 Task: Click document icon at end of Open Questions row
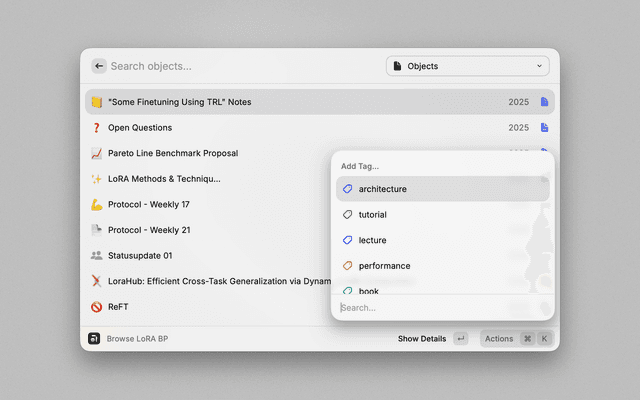[x=545, y=128]
